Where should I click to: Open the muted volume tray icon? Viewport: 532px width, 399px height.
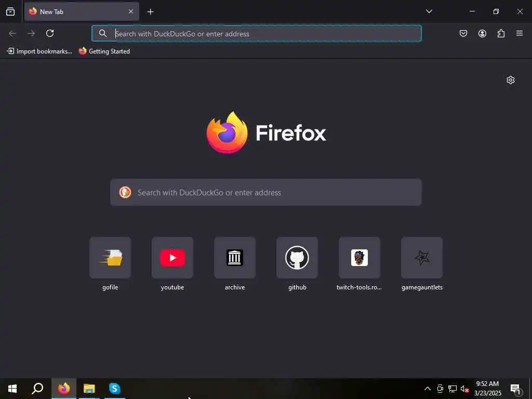464,389
